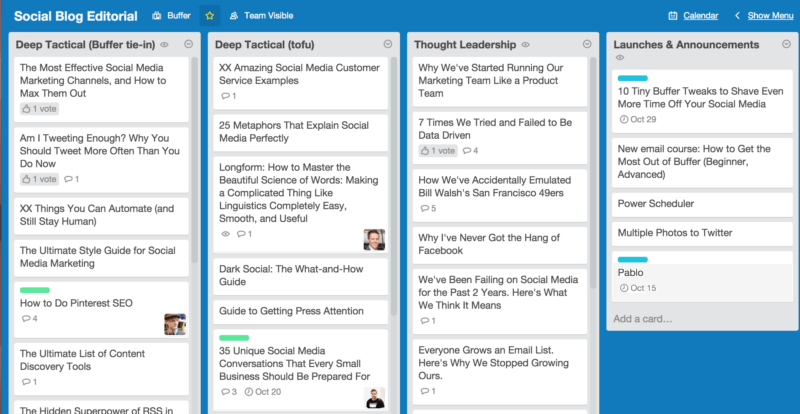Image resolution: width=800 pixels, height=414 pixels.
Task: Click the Oct 15 due date on Pablo
Action: [638, 288]
